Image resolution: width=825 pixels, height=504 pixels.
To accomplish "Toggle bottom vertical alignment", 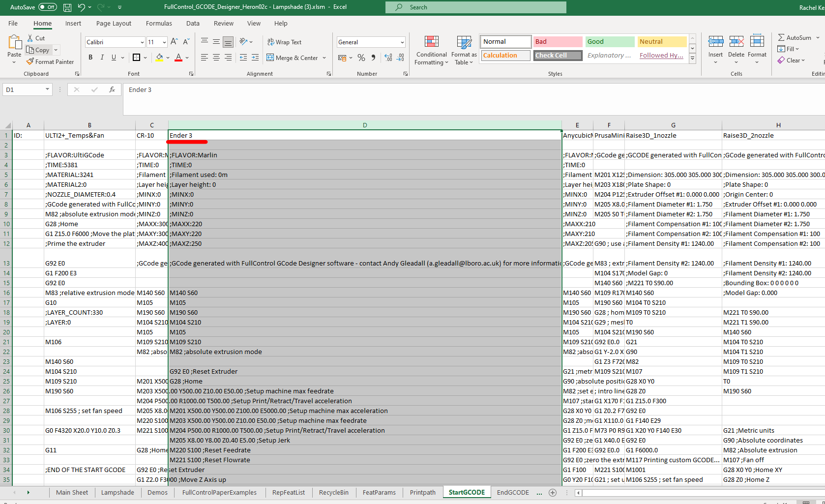I will tap(228, 42).
